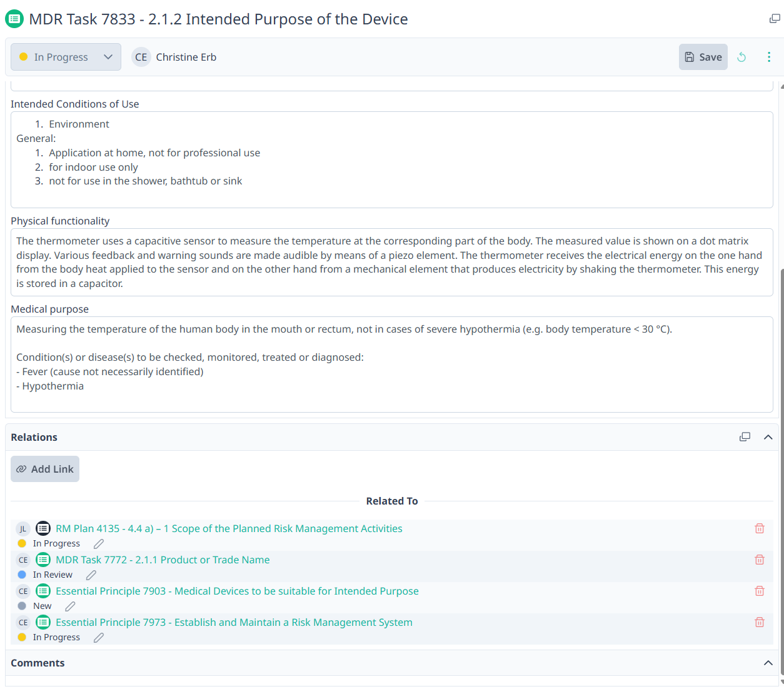Click In Review status under MDR Task 7772
784x694 pixels.
click(x=53, y=575)
